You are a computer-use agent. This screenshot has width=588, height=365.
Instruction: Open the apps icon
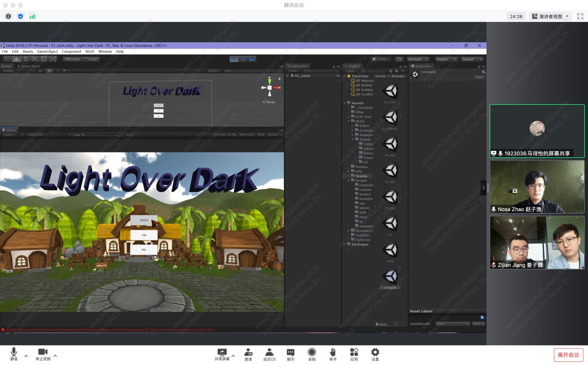354,353
